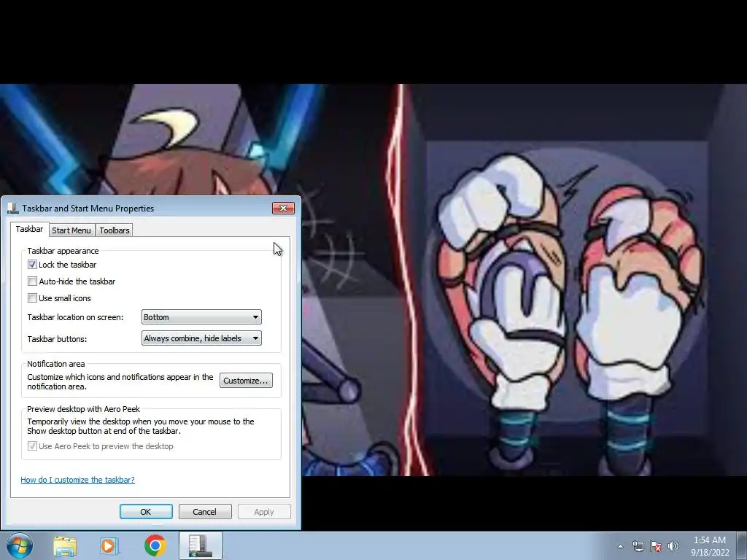The image size is (747, 560).
Task: Toggle Lock the taskbar checkbox
Action: pyautogui.click(x=32, y=264)
